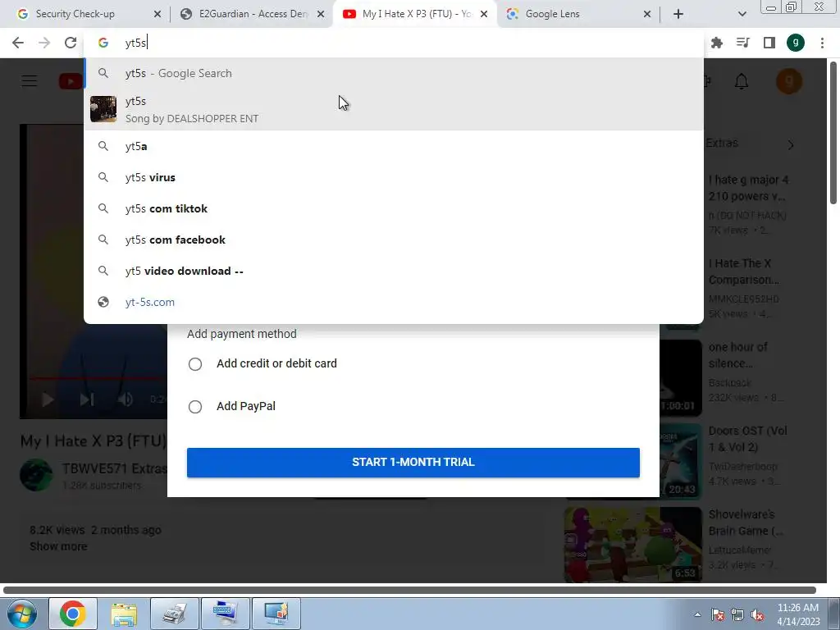Viewport: 840px width, 630px height.
Task: Click the START 1-MONTH TRIAL button
Action: click(413, 463)
